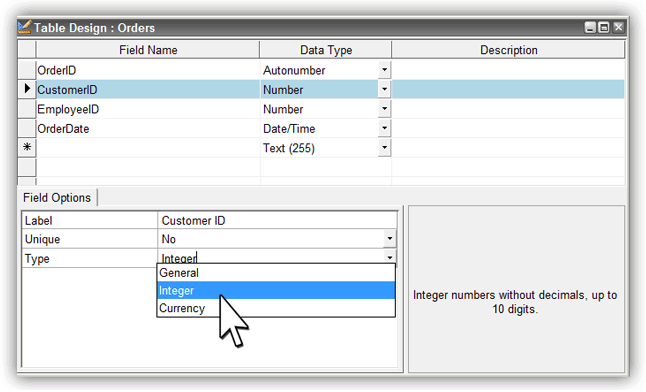The image size is (646, 392).
Task: Close the Table Design : Orders window
Action: click(x=618, y=28)
